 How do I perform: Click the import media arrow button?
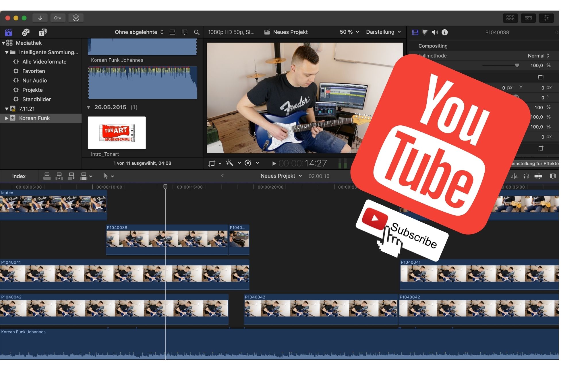[40, 18]
